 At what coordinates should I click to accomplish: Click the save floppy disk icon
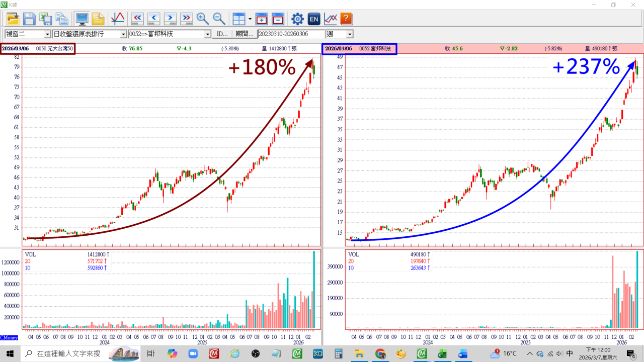29,19
